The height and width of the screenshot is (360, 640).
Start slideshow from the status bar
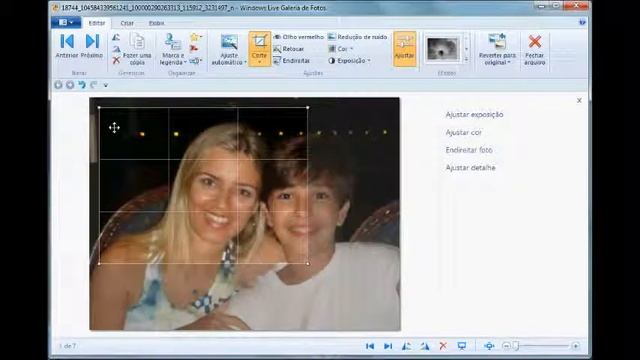[462, 346]
